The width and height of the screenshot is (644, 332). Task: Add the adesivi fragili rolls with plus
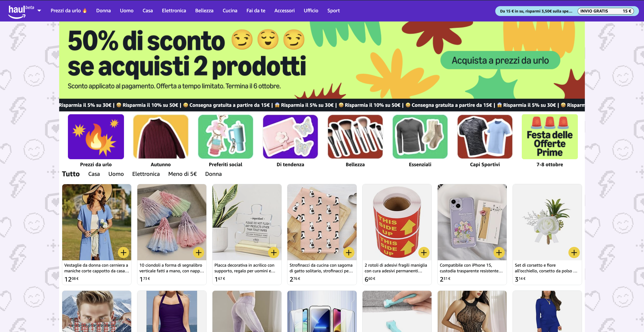pyautogui.click(x=424, y=253)
